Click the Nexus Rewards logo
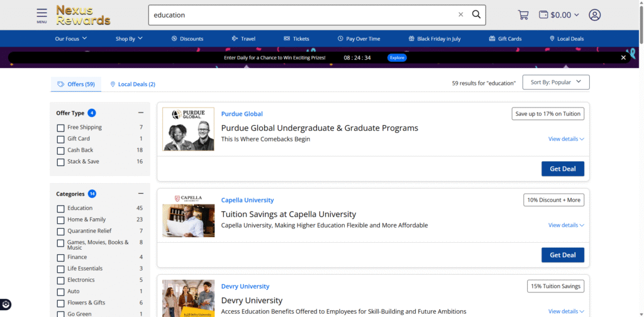The image size is (644, 317). 84,15
